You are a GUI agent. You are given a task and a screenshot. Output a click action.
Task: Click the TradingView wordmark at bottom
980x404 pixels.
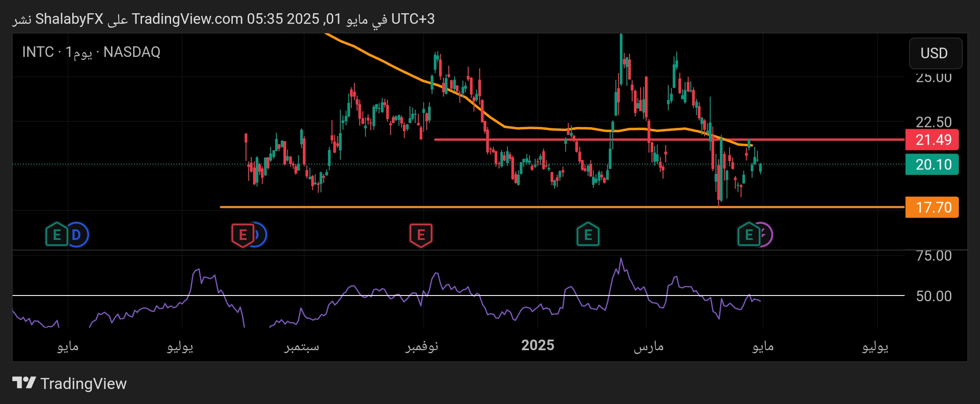click(83, 383)
